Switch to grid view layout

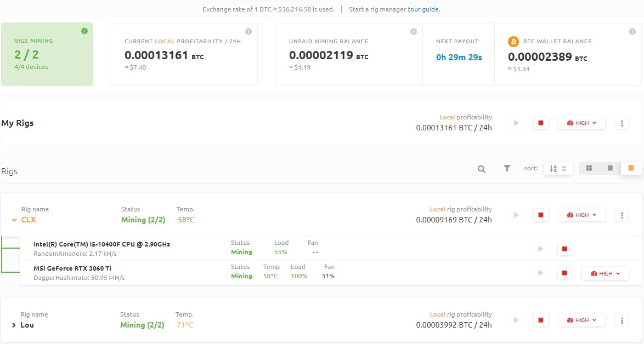click(x=589, y=168)
